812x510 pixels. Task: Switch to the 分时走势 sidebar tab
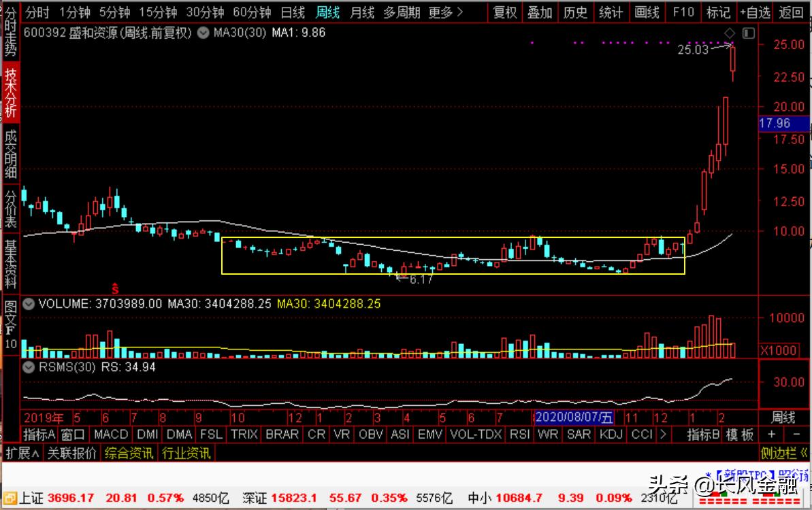[9, 31]
